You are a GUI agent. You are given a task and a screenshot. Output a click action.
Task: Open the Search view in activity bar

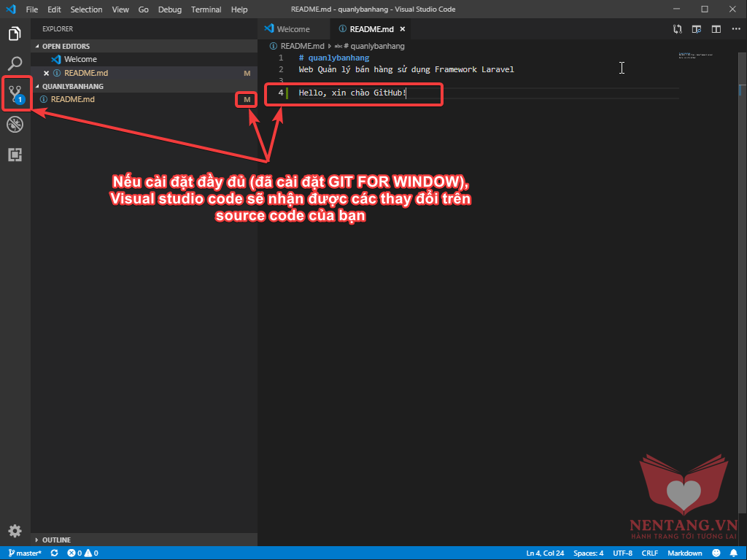15,63
